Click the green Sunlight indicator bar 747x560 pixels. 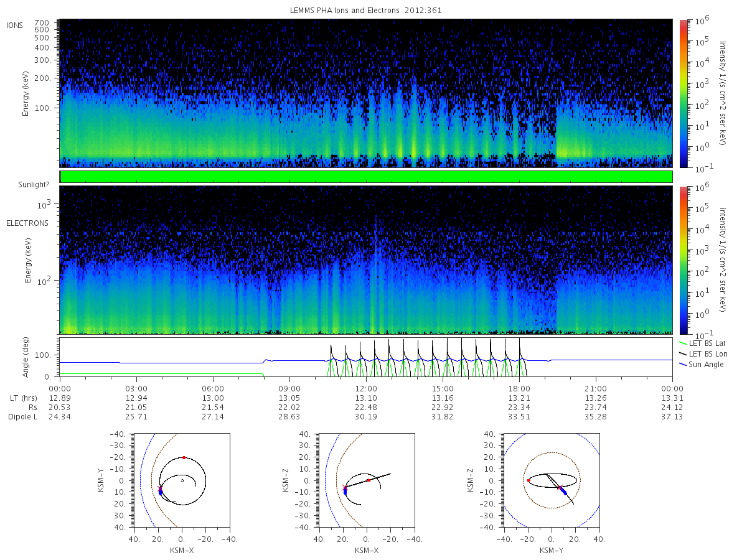(366, 177)
